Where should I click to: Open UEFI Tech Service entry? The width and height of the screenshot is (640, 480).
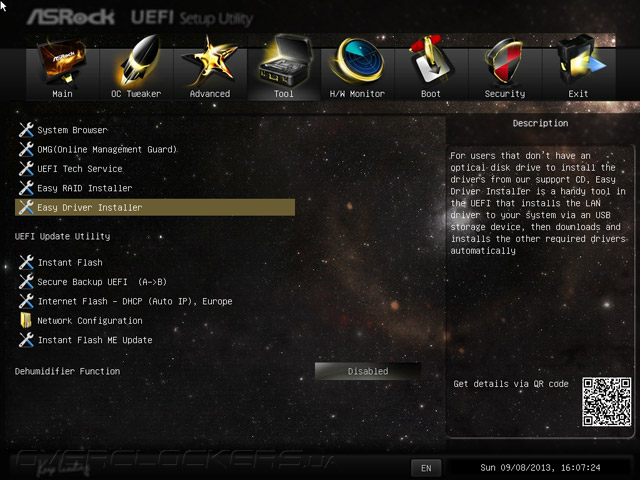(80, 169)
